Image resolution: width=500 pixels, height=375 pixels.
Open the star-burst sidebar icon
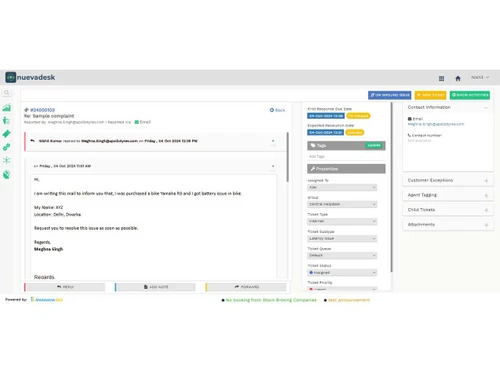[6, 160]
